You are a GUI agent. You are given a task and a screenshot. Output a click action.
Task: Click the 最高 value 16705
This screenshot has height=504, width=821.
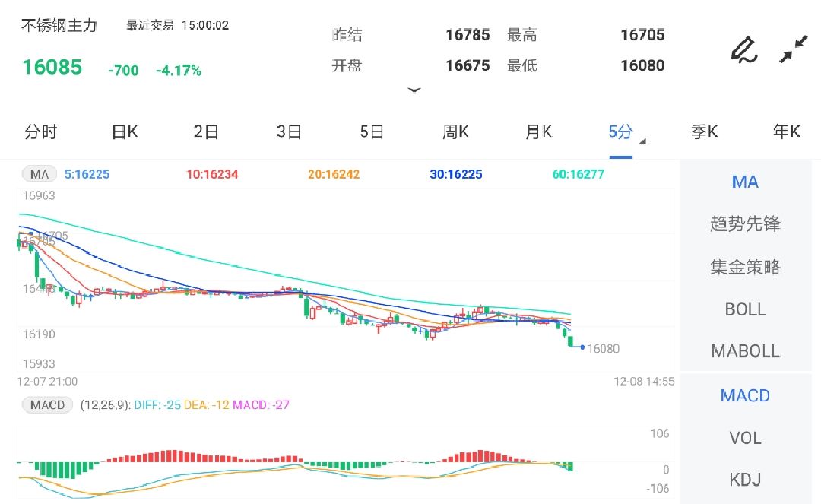(x=642, y=35)
